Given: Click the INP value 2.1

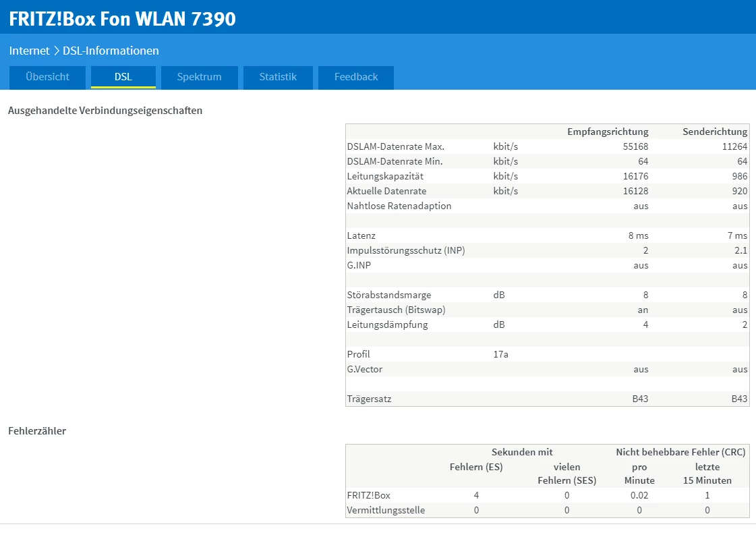Looking at the screenshot, I should coord(741,250).
